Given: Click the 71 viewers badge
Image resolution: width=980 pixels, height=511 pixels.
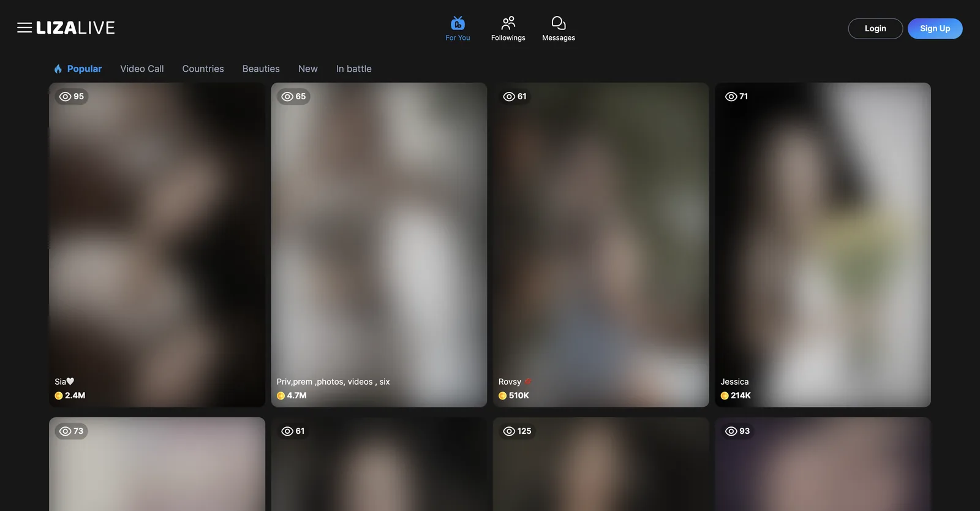Looking at the screenshot, I should [737, 96].
